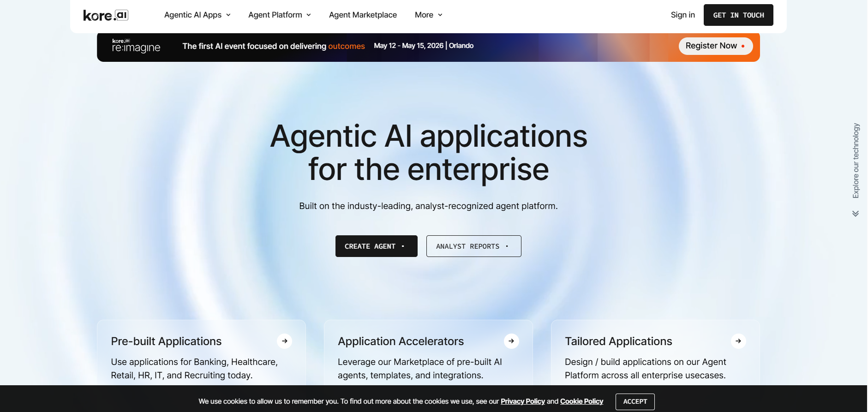Screen dimensions: 868x412
Task: Click 'Design / build applications on our Agent' description
Action: click(x=645, y=369)
